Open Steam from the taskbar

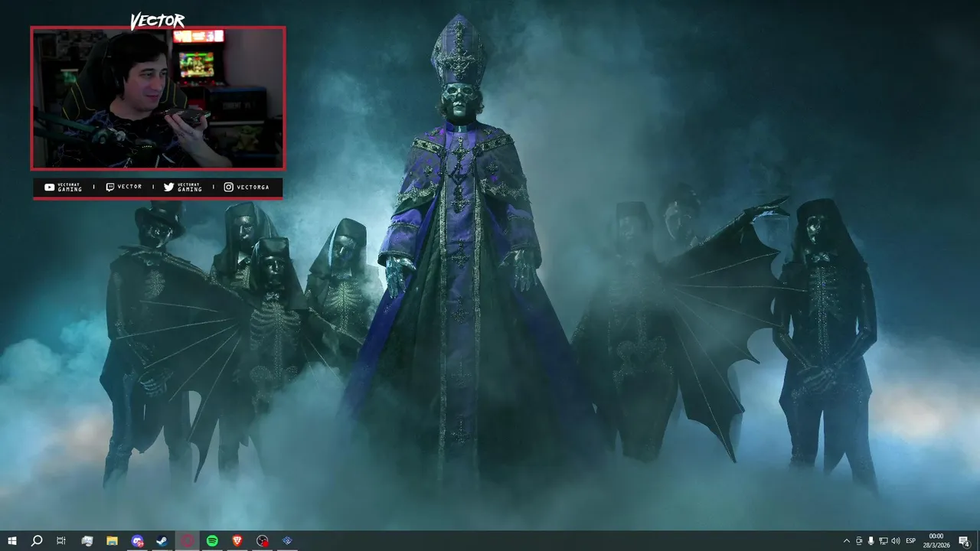coord(162,541)
